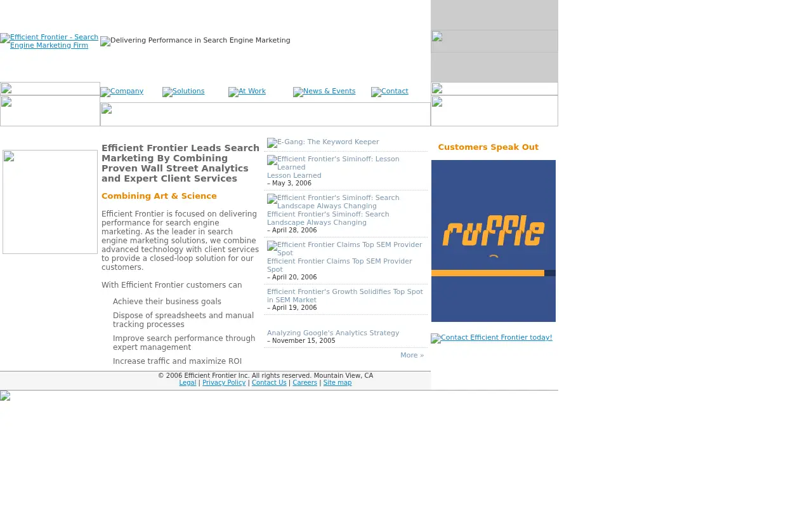Open the Contact navigation item

tap(390, 91)
